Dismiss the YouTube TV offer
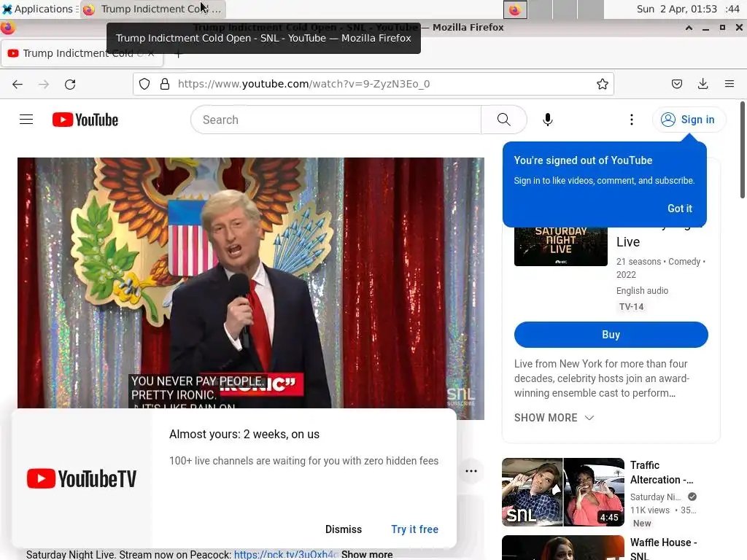This screenshot has width=747, height=560. click(344, 529)
